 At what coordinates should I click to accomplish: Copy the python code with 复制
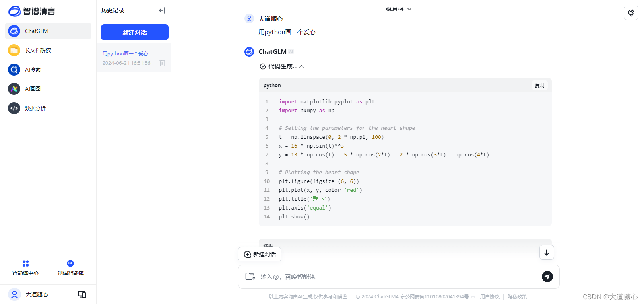[x=539, y=86]
